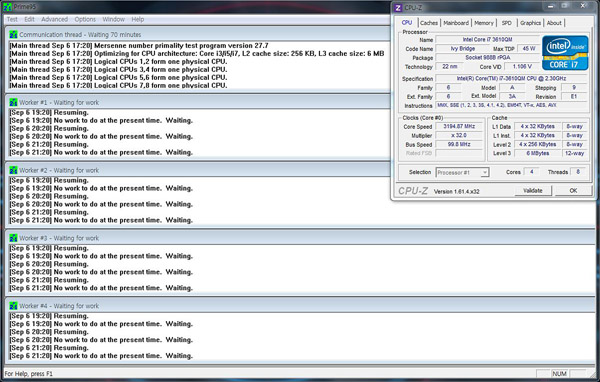The height and width of the screenshot is (382, 600).
Task: Click the Instructions field text
Action: pos(511,105)
